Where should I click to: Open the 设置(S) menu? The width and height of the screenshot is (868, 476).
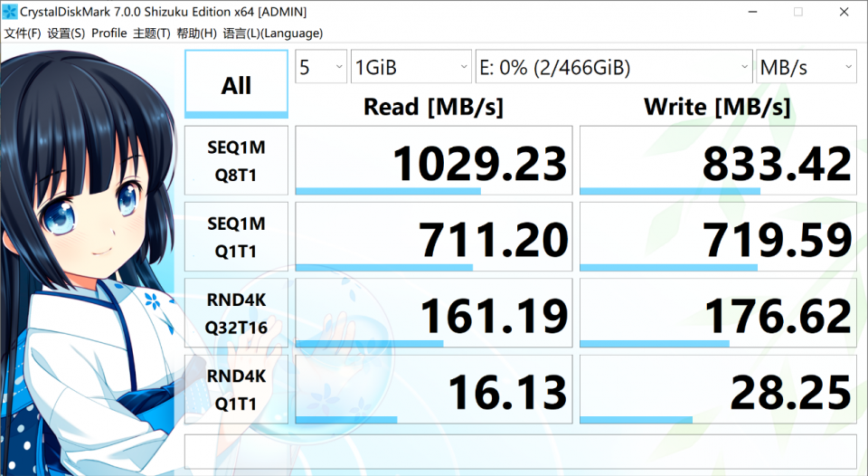click(x=66, y=33)
